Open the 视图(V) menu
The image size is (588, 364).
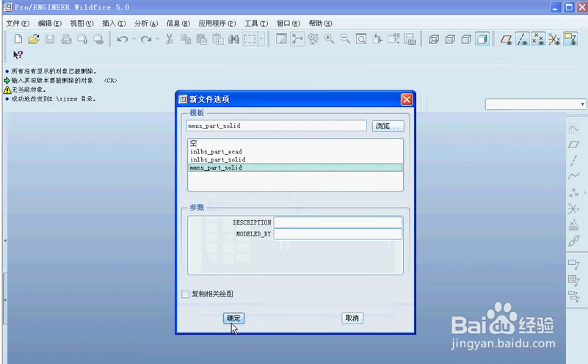81,23
